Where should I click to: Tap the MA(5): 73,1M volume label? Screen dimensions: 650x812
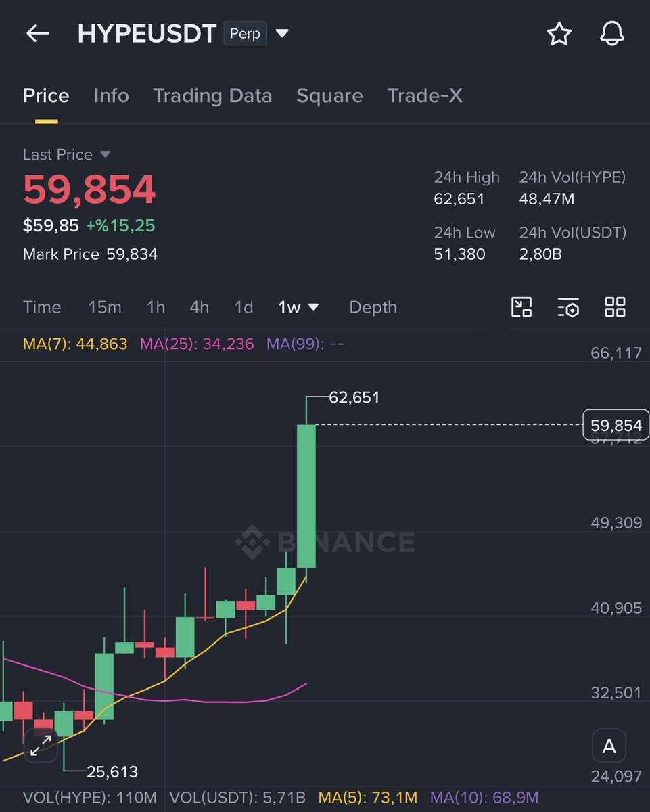coord(368,798)
